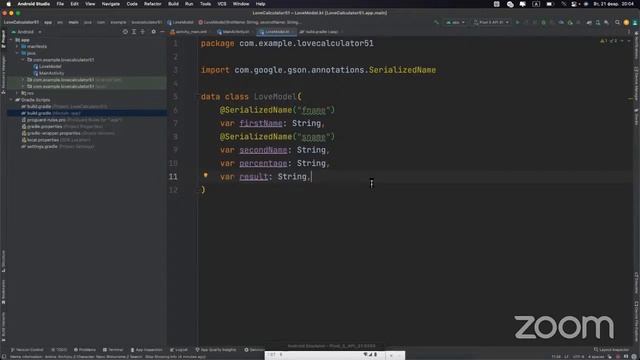
Task: Click the expand all icon in Project panel
Action: (x=134, y=31)
